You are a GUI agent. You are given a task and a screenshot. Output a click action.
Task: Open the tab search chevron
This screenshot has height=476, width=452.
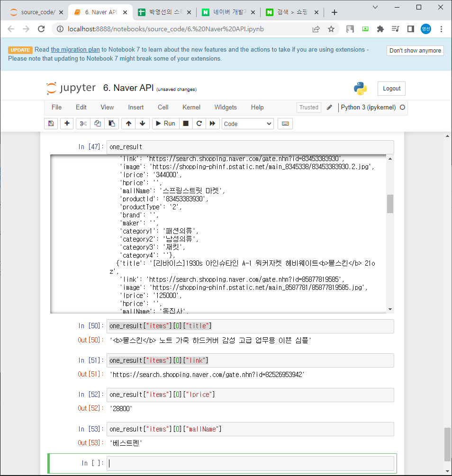click(375, 7)
